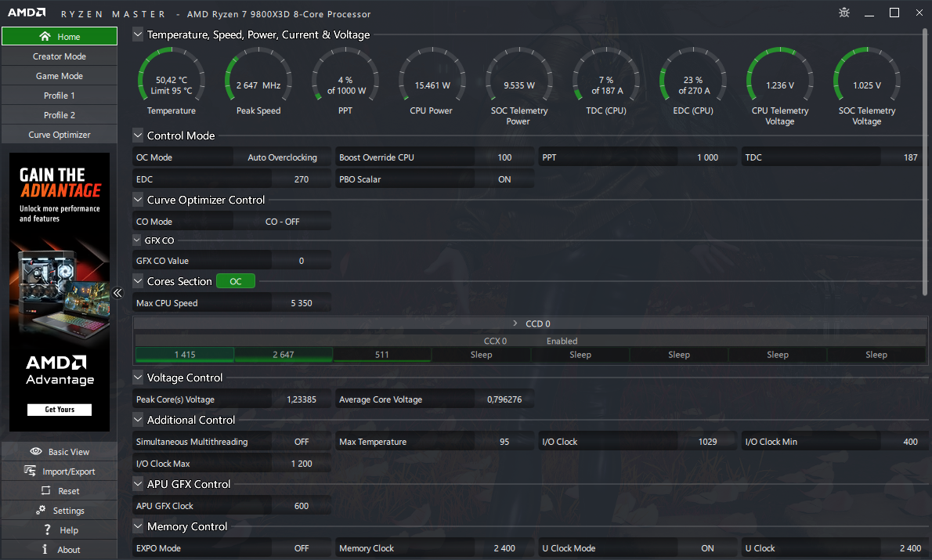Click the AMD logo in title bar

(26, 13)
